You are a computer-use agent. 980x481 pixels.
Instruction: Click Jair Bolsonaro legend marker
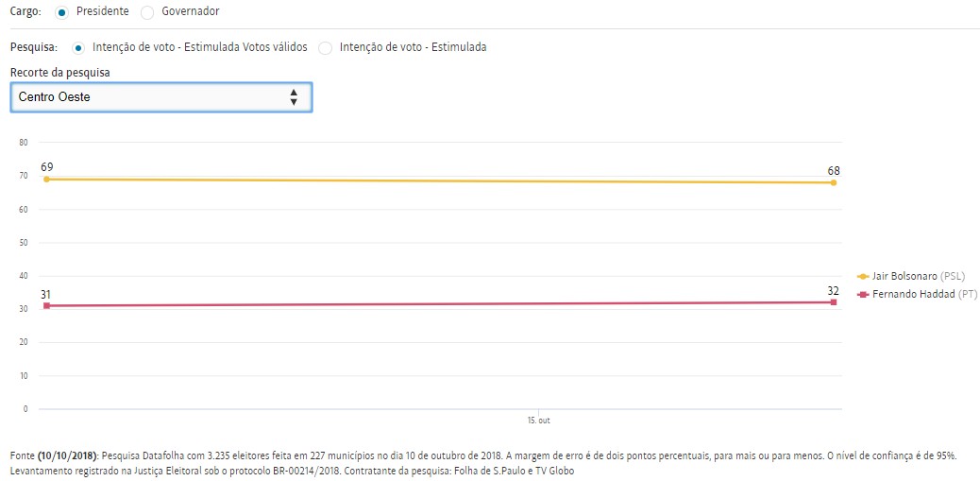click(x=862, y=276)
